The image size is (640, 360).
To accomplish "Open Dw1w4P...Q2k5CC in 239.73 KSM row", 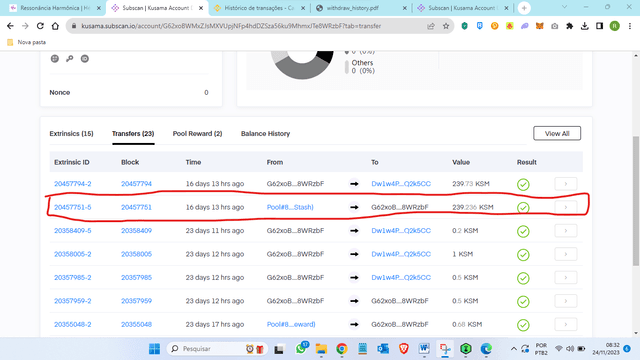I will (x=401, y=184).
